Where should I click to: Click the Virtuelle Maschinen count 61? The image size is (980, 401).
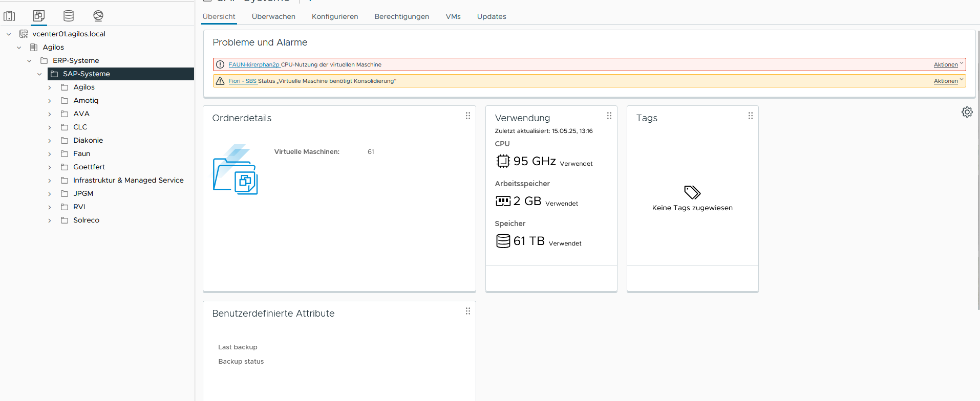(371, 151)
